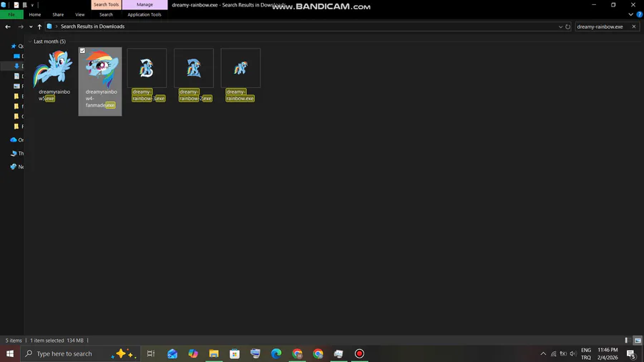Select Downloads folder in navigation pane
This screenshot has width=644, height=362.
pyautogui.click(x=18, y=66)
